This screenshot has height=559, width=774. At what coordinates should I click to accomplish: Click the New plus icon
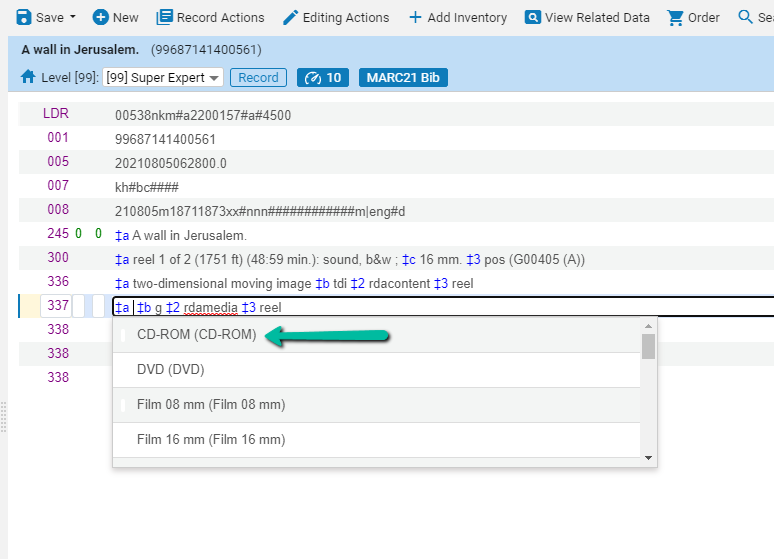[x=100, y=17]
